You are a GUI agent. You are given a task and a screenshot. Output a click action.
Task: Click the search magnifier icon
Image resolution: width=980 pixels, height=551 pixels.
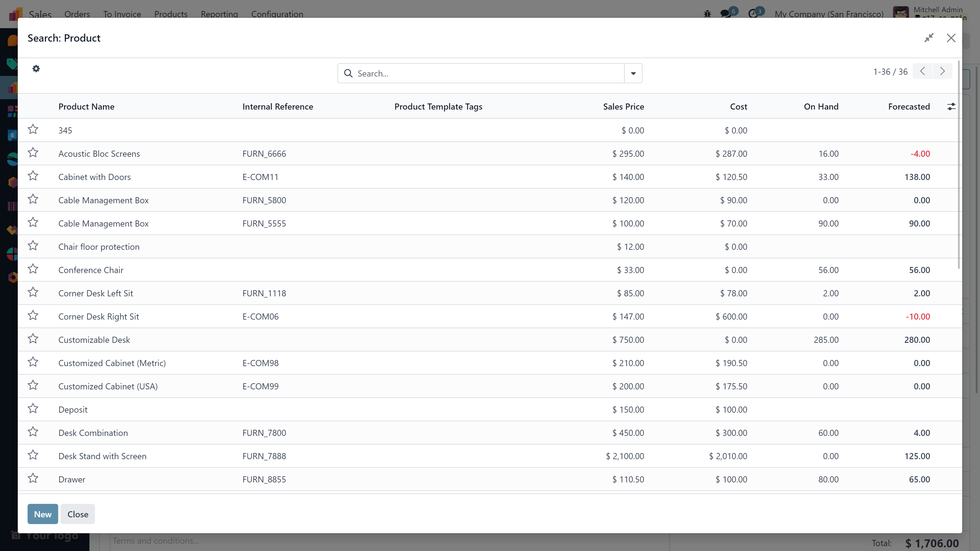click(x=348, y=73)
